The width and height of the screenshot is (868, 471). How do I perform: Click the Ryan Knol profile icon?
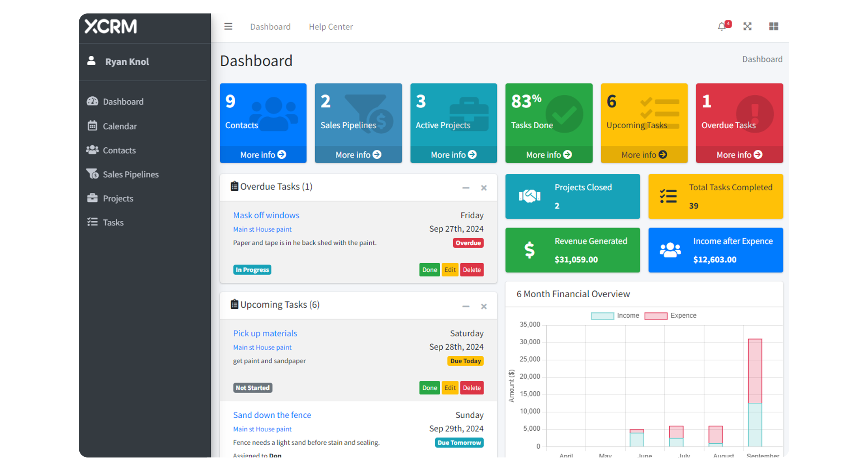click(92, 61)
